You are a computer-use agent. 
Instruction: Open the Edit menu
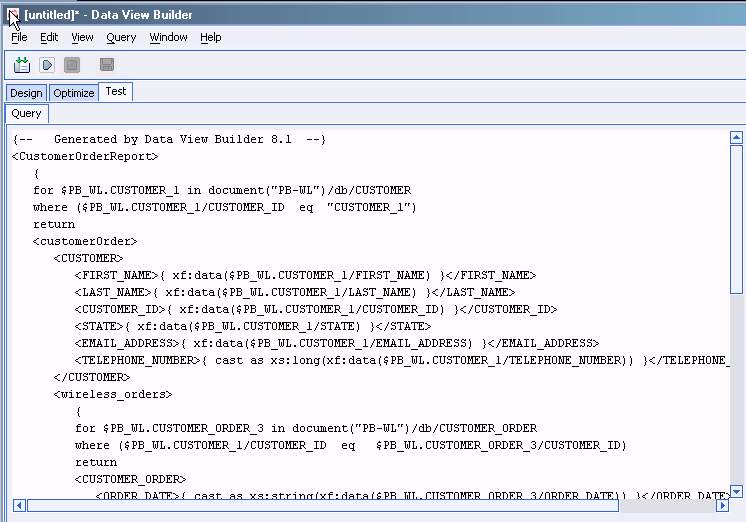49,37
